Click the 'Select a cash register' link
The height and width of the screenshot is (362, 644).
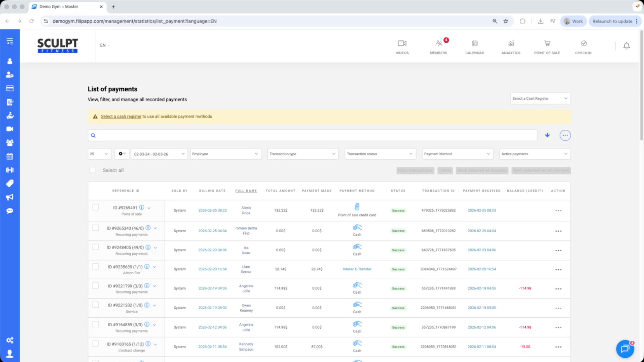(x=121, y=117)
